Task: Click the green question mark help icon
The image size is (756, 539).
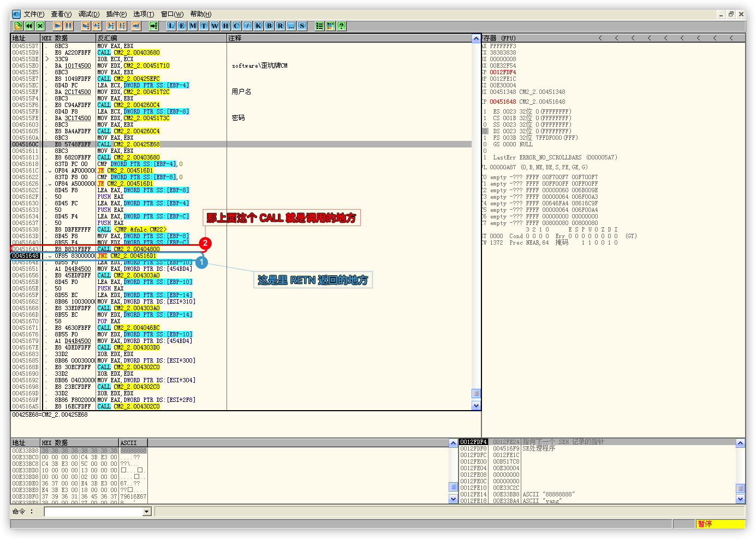Action: pyautogui.click(x=341, y=26)
